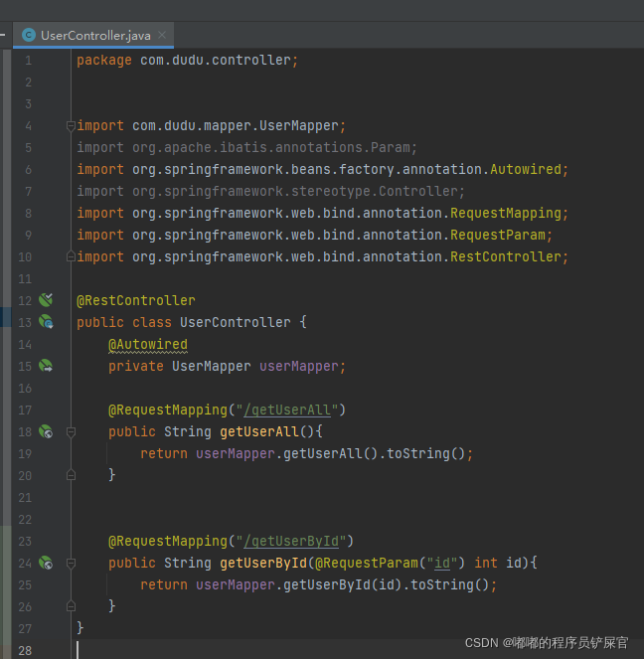Collapse the getUserById method fold on line 24
The image size is (644, 659).
71,563
